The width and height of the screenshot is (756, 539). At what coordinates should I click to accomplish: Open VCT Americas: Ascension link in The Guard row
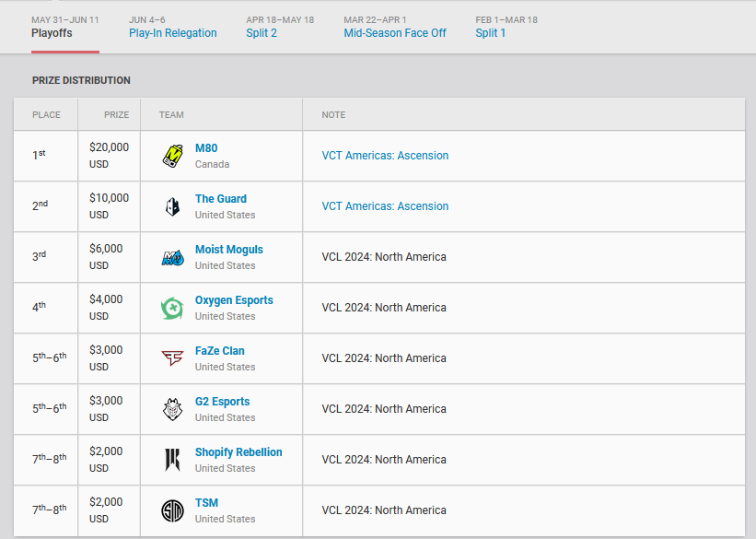pos(385,206)
